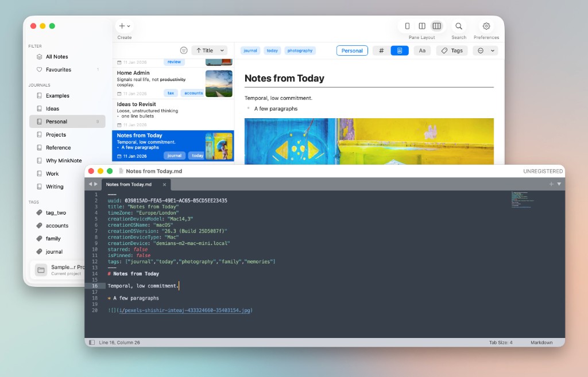Open the Create new note button

tap(125, 26)
